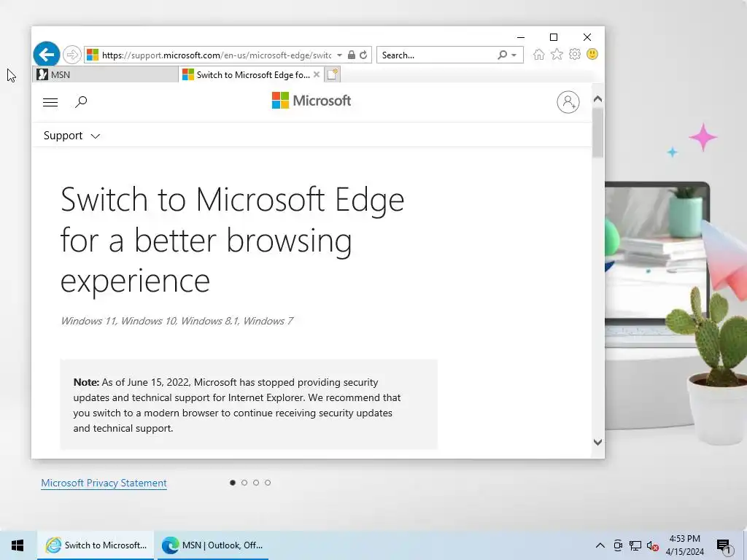Image resolution: width=747 pixels, height=560 pixels.
Task: Click the scrollbar up arrow
Action: tap(597, 99)
